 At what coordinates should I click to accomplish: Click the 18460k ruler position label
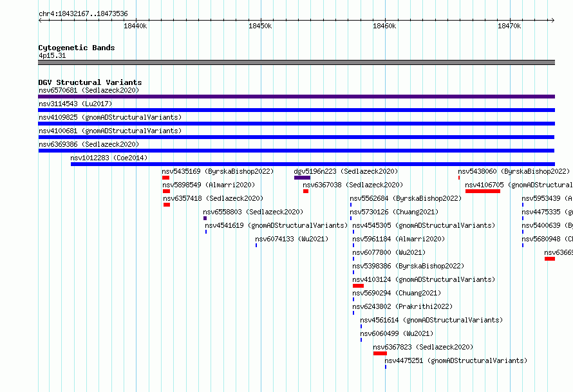pyautogui.click(x=384, y=26)
